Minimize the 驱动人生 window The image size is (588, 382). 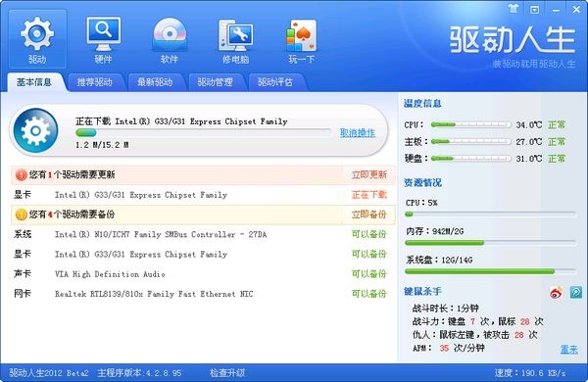click(x=556, y=10)
